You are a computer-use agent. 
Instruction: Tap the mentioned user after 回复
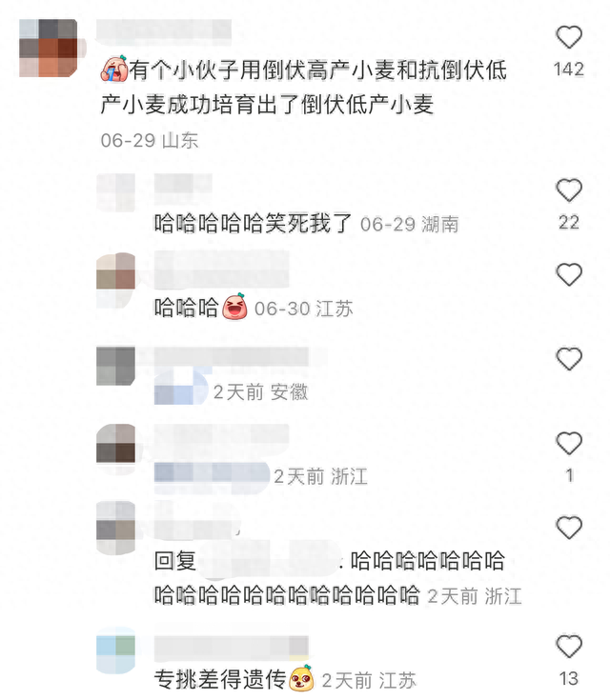point(268,560)
